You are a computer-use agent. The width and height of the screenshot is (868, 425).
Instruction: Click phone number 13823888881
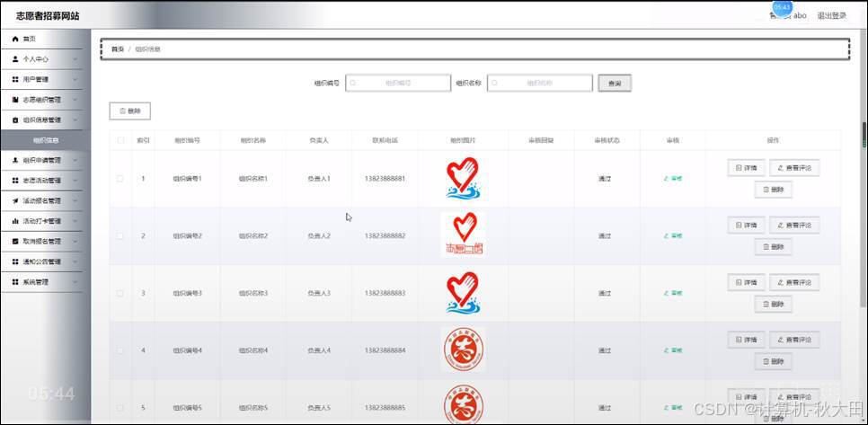pos(385,179)
